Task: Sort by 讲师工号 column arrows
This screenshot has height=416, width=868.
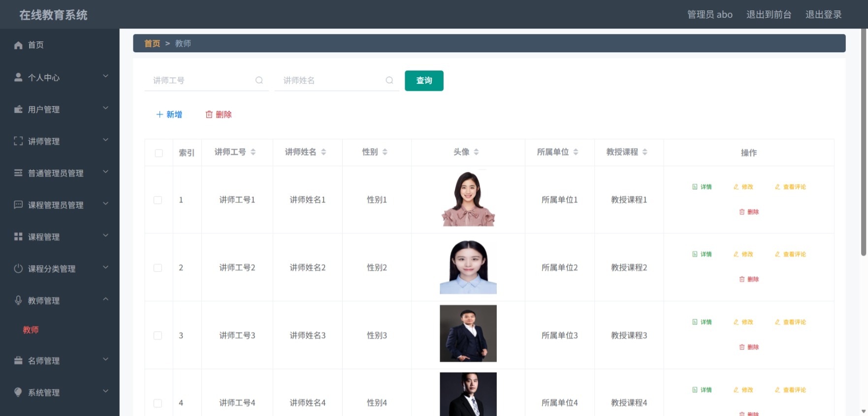Action: [x=253, y=152]
